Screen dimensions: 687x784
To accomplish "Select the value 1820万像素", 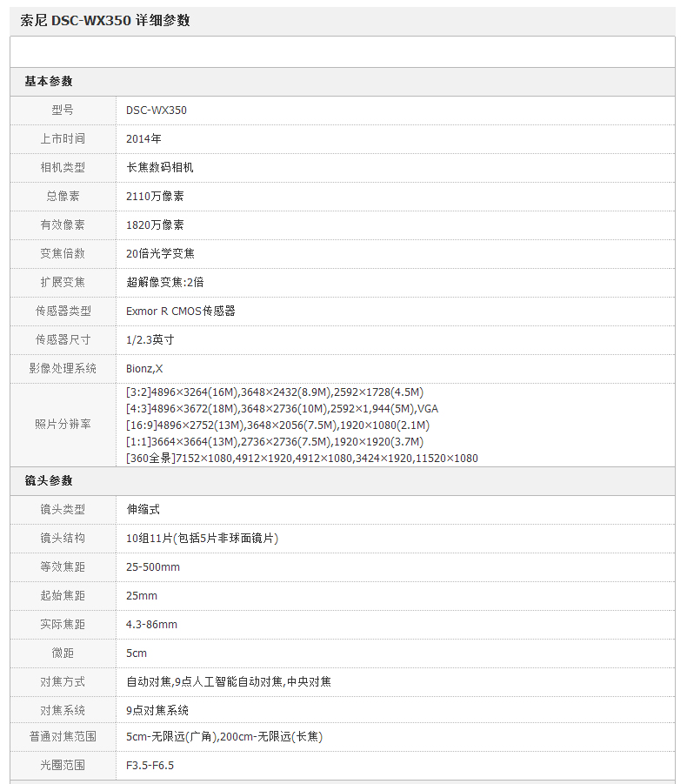I will point(155,225).
